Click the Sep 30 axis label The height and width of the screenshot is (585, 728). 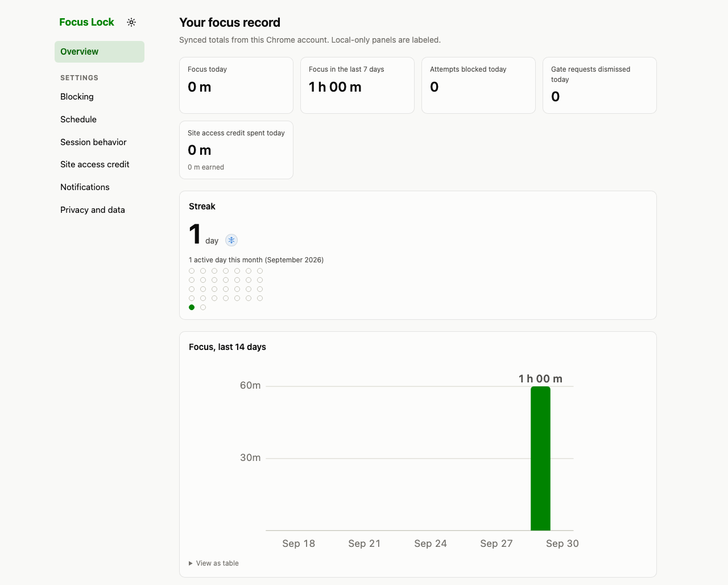click(562, 543)
